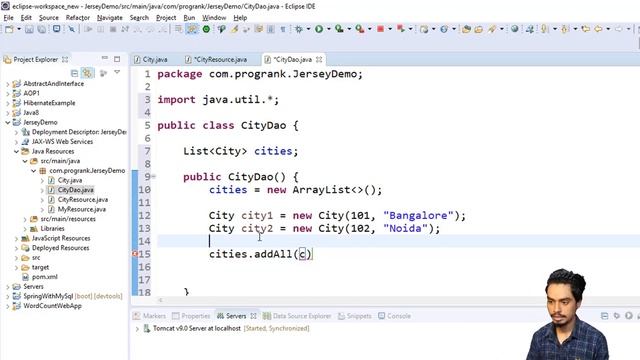
Task: Select CityResource.java in Project Explorer
Action: tap(82, 200)
